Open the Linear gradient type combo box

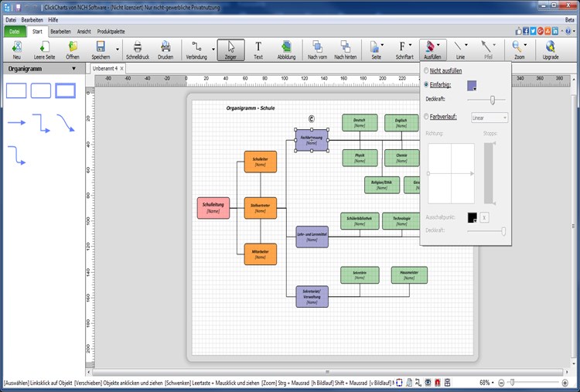pos(490,118)
